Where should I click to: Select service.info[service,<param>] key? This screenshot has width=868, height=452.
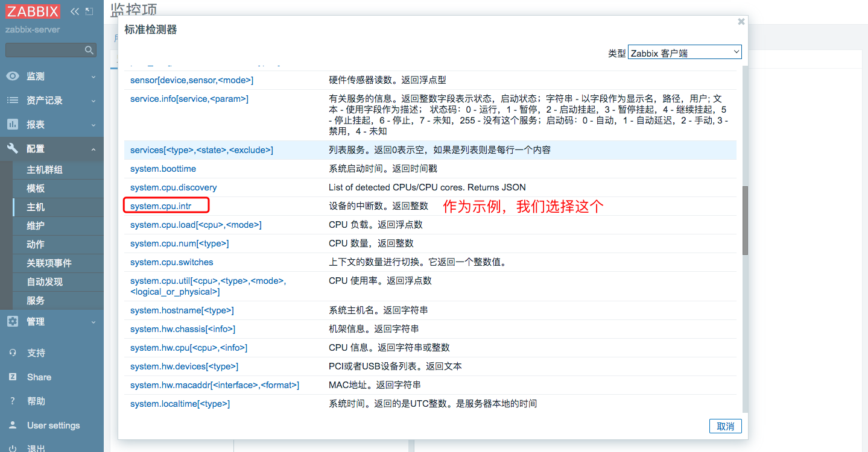coord(189,99)
